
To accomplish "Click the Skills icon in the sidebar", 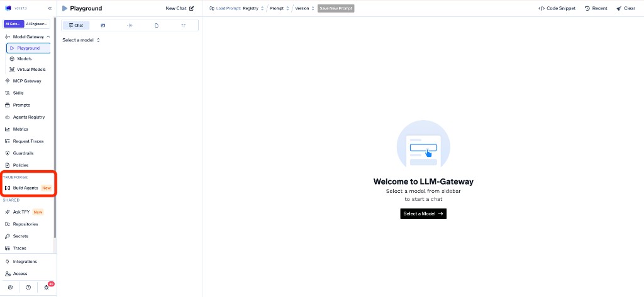I will click(8, 93).
